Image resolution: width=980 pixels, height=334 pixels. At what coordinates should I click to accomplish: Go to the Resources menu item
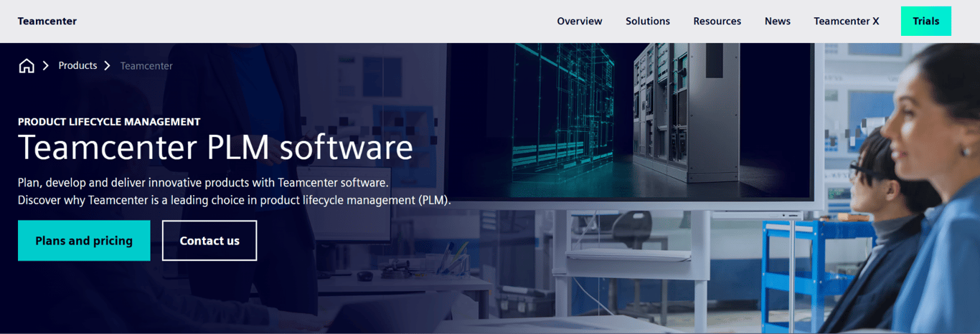[717, 22]
